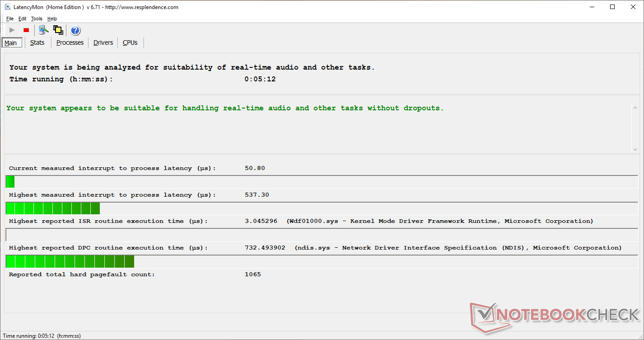The image size is (644, 340).
Task: Click the "Highest measured interrupt" label
Action: pos(112,195)
